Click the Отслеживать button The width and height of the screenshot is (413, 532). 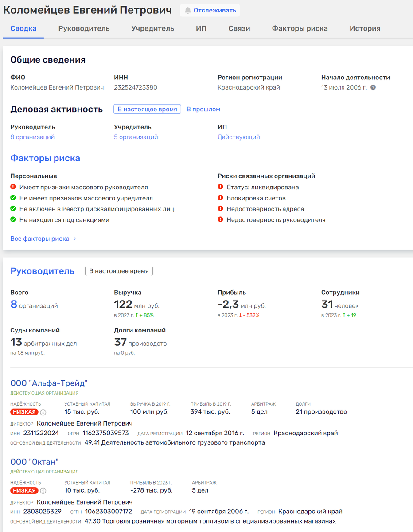click(210, 10)
